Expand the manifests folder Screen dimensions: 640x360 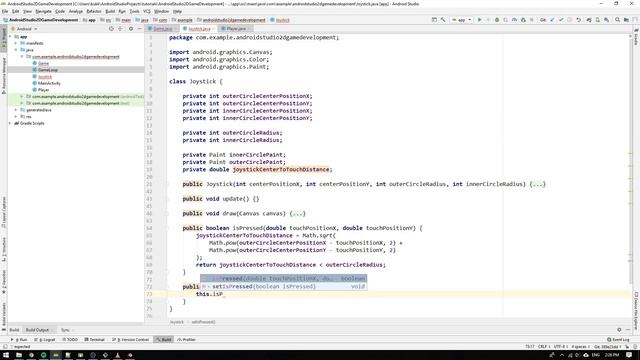(16, 43)
